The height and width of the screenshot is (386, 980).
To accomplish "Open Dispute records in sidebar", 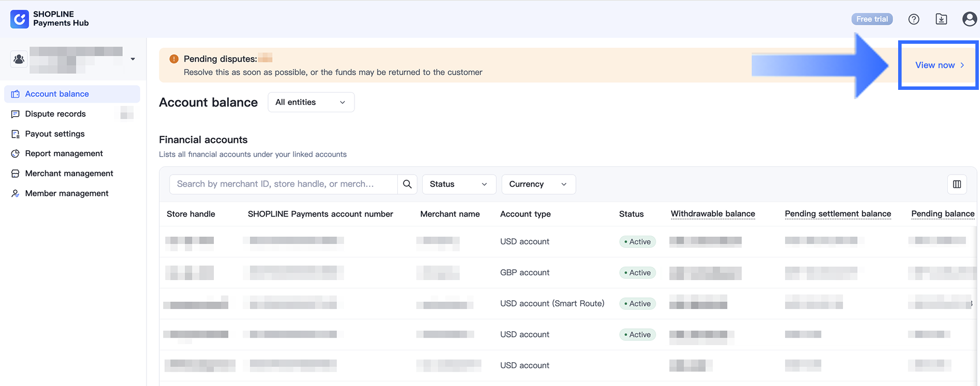I will 72,114.
